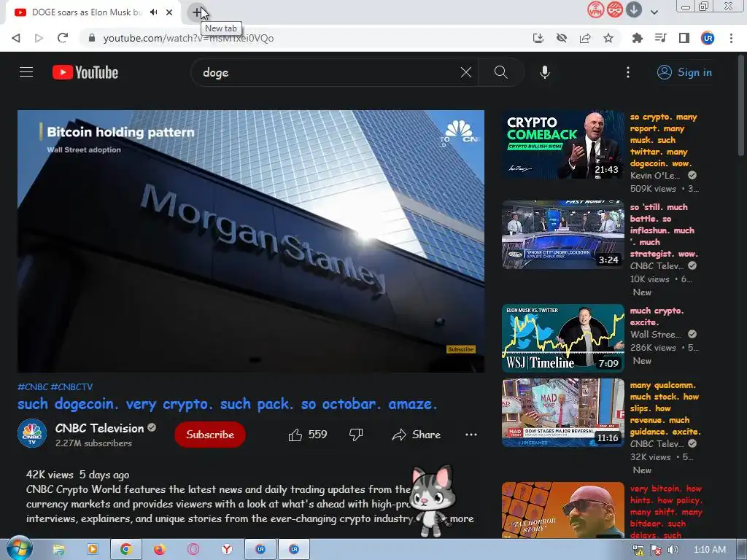The width and height of the screenshot is (747, 560).
Task: Open the system tray volume icon
Action: point(673,550)
